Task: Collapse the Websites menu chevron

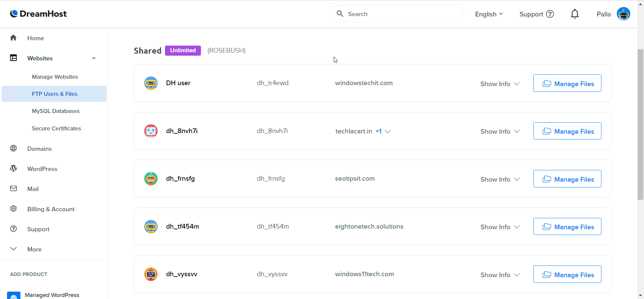Action: click(94, 58)
